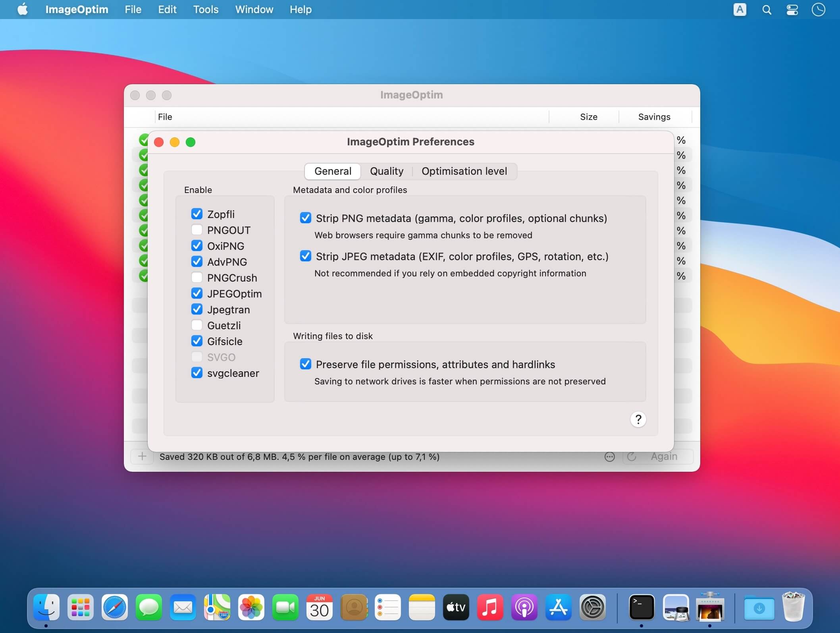Image resolution: width=840 pixels, height=633 pixels.
Task: Disable the Gifsicle checkbox
Action: [197, 341]
